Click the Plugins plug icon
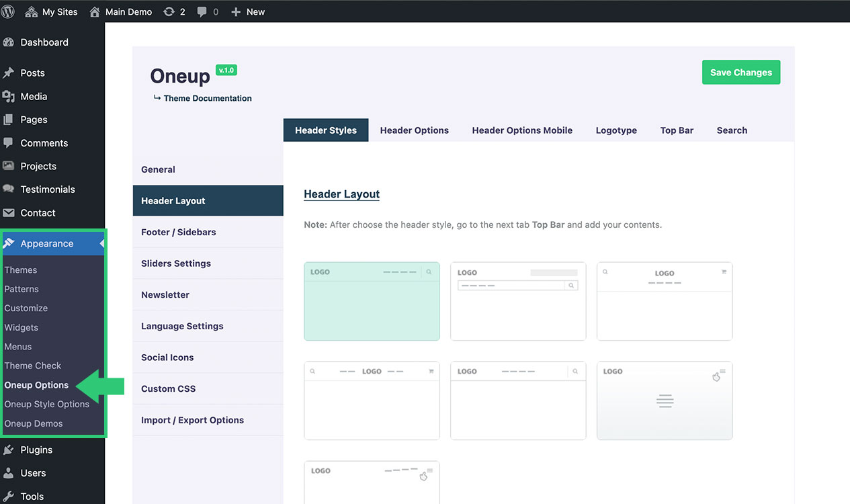Viewport: 850px width, 504px height. pos(9,450)
